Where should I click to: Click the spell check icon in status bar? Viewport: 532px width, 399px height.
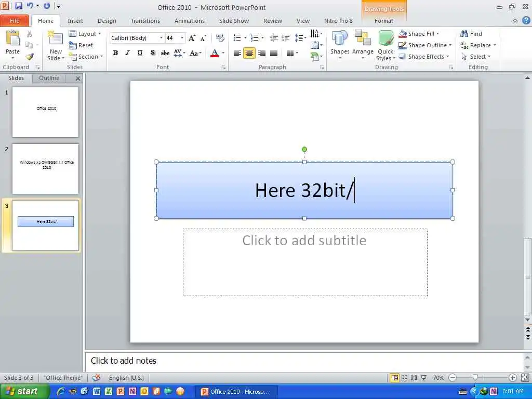pos(96,378)
